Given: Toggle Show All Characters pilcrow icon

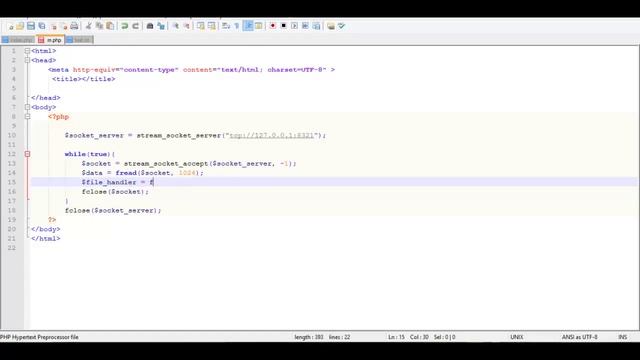Looking at the screenshot, I should pyautogui.click(x=237, y=26).
